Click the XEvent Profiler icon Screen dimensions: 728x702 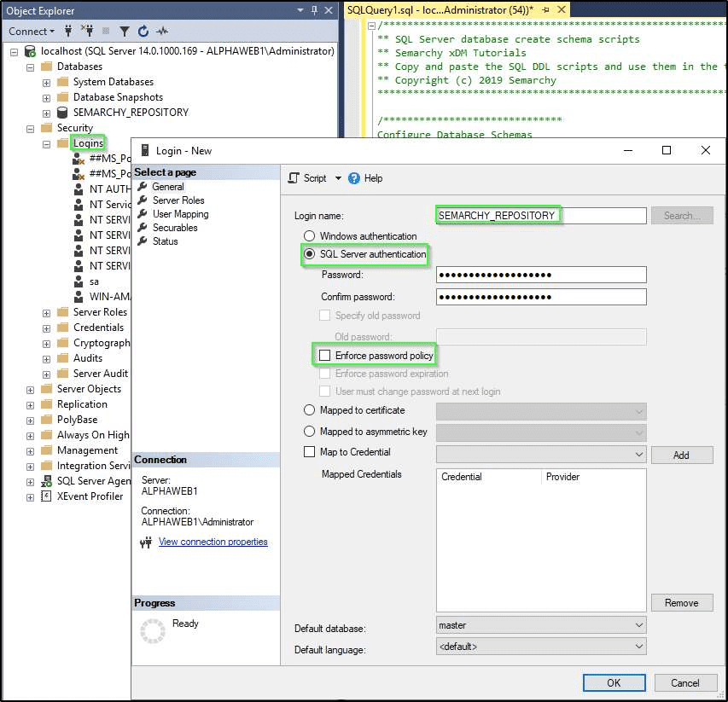pyautogui.click(x=46, y=496)
